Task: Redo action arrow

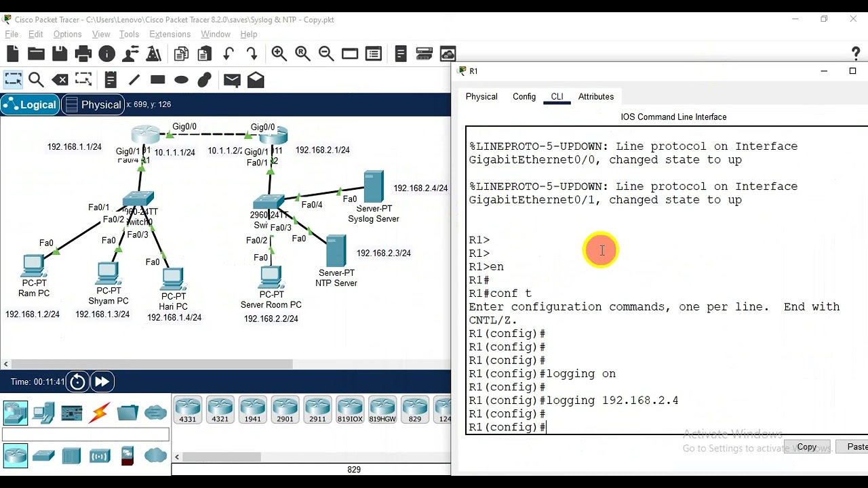Action: 252,54
